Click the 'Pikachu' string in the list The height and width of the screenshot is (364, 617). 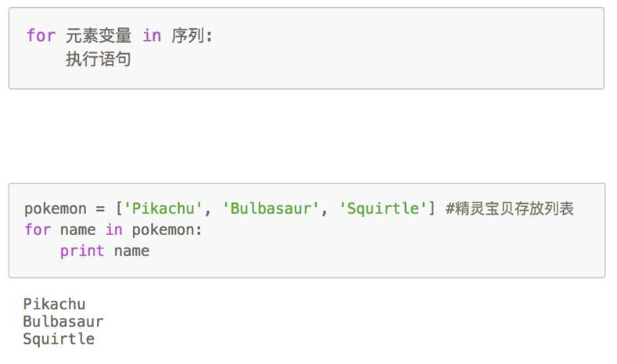(163, 209)
